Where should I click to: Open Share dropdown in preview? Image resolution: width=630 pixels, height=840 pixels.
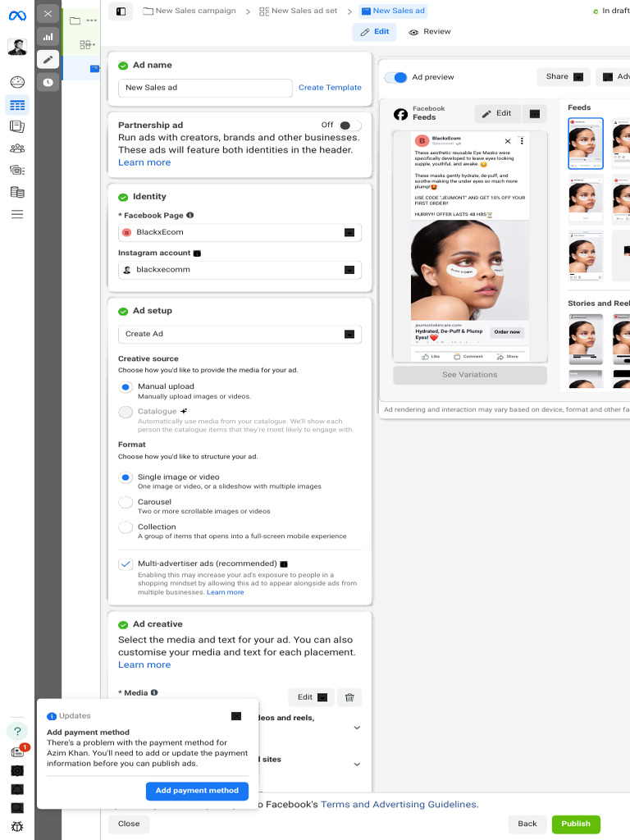[x=564, y=76]
